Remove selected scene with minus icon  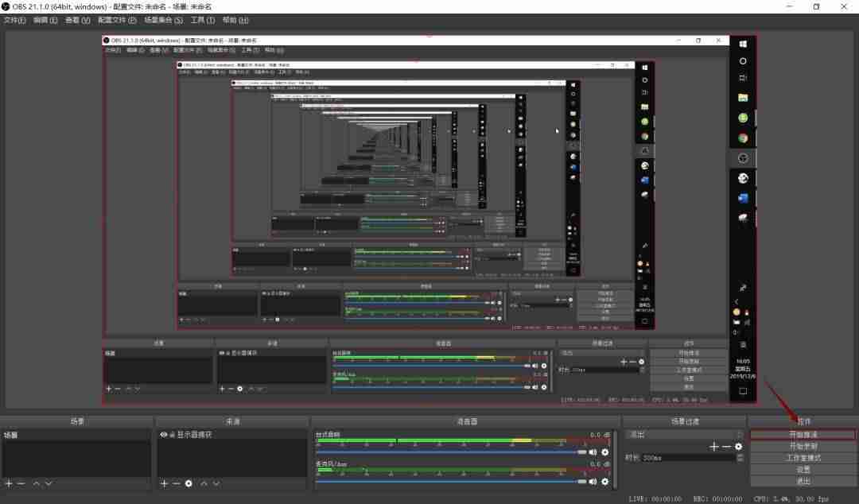[x=21, y=484]
